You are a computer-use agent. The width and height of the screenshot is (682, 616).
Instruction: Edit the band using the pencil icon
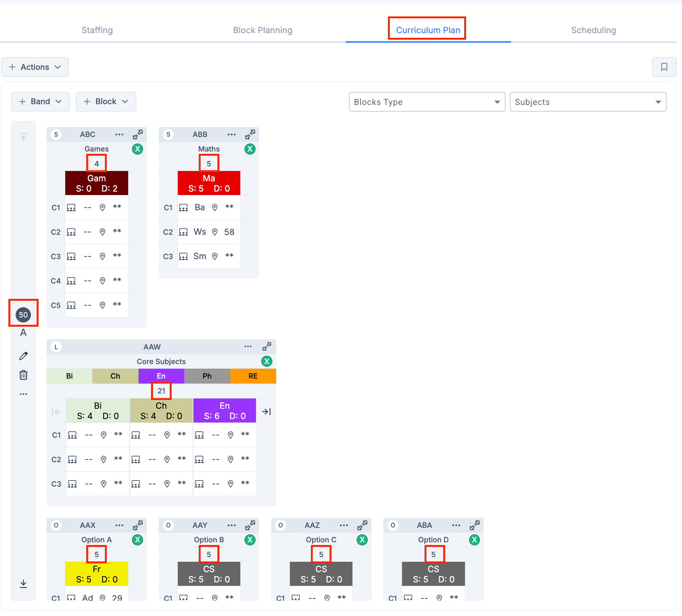[x=23, y=355]
